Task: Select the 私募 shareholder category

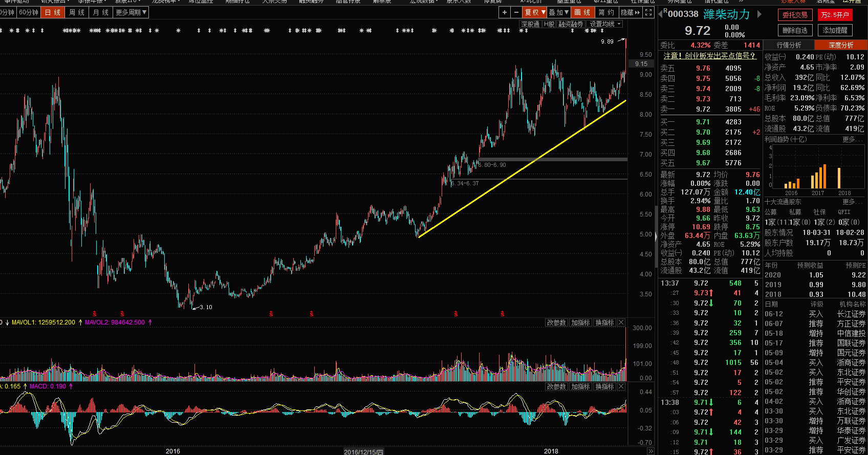Action: (795, 212)
